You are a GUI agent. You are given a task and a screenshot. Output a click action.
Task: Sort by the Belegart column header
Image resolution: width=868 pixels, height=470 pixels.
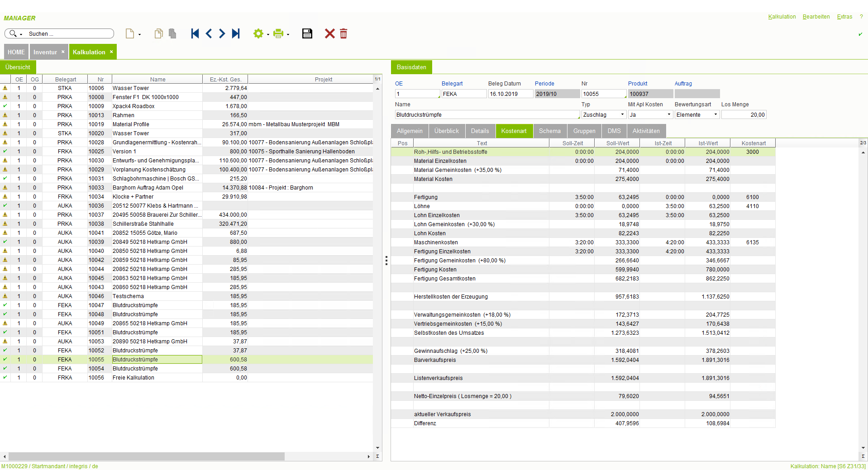[x=65, y=79]
